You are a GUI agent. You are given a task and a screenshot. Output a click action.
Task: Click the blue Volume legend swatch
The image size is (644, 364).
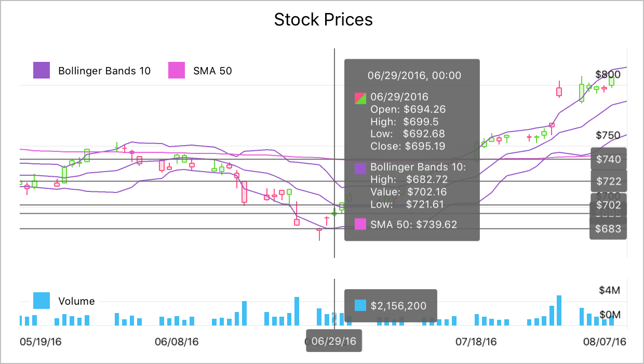click(42, 301)
